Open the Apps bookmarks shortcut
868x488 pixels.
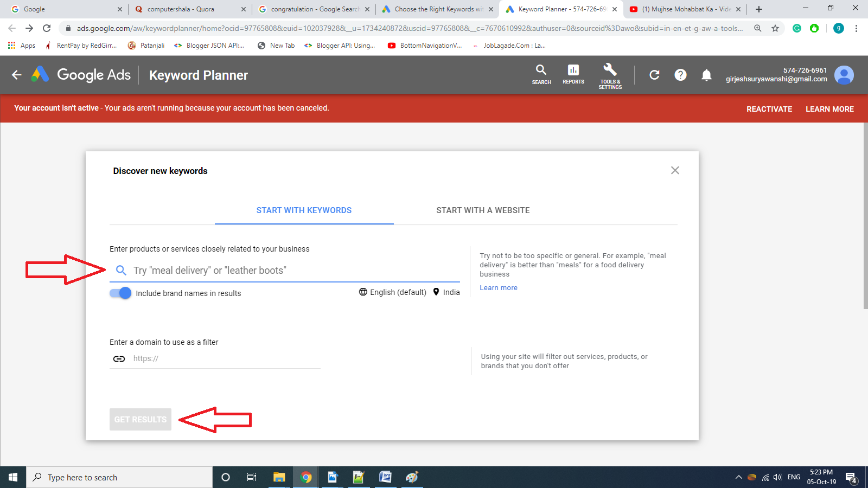click(x=22, y=46)
